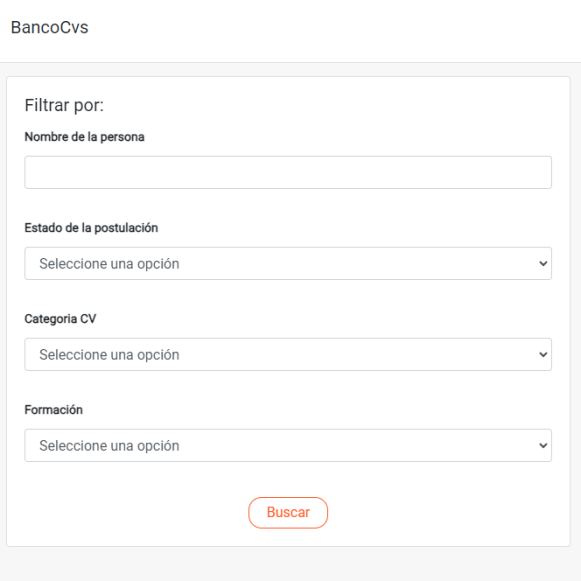Select placeholder text in Estado de la postulación box
Image resolution: width=581 pixels, height=581 pixels.
coord(109,264)
